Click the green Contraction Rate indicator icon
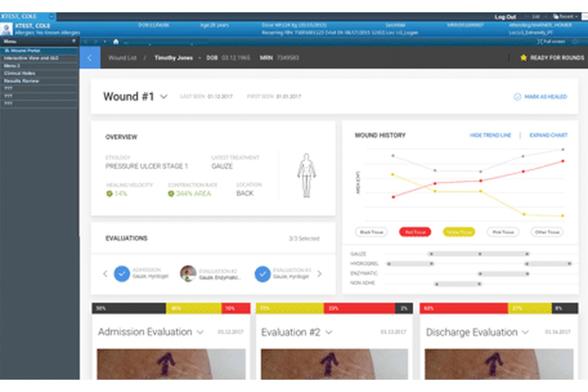This screenshot has height=392, width=588. coord(171,194)
